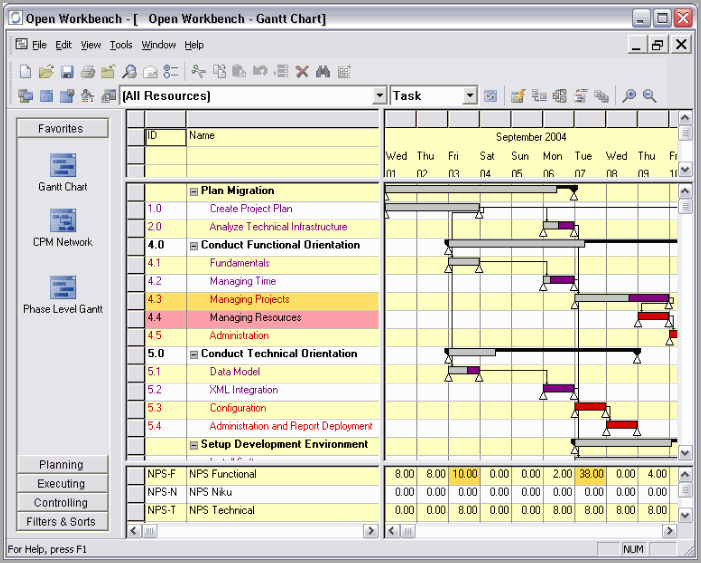Screen dimensions: 701x563
Task: Click the link tasks icon
Action: tap(540, 96)
